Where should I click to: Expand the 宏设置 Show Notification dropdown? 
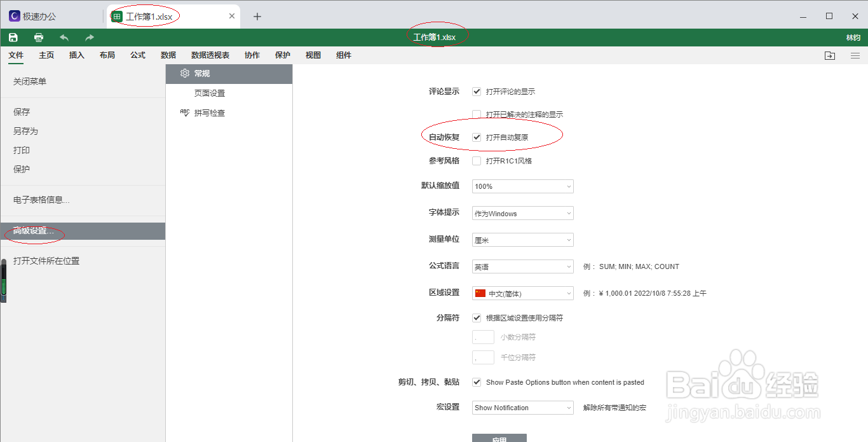(x=522, y=407)
